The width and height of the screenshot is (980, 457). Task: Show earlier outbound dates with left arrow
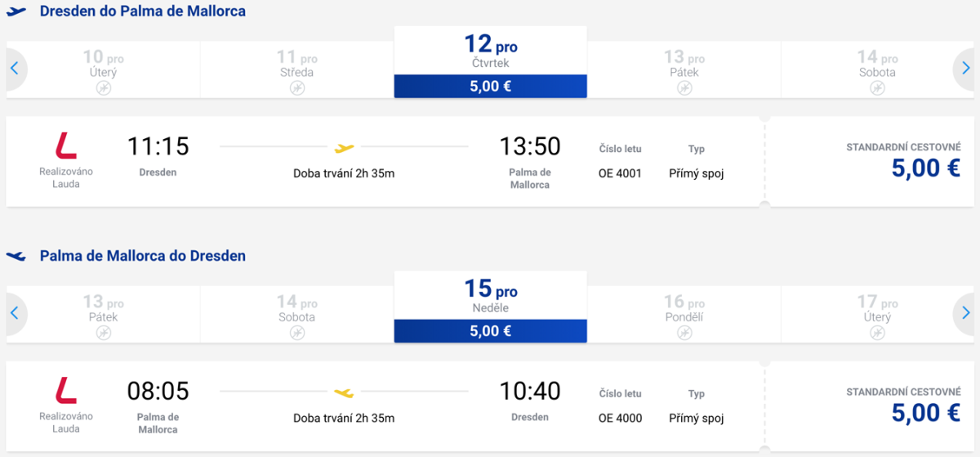[x=15, y=69]
